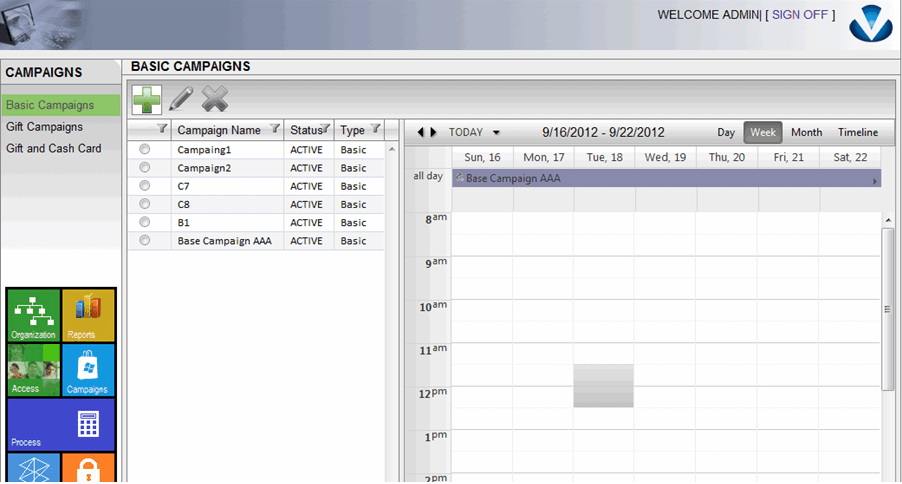Open the Campaign Name column filter

point(274,130)
